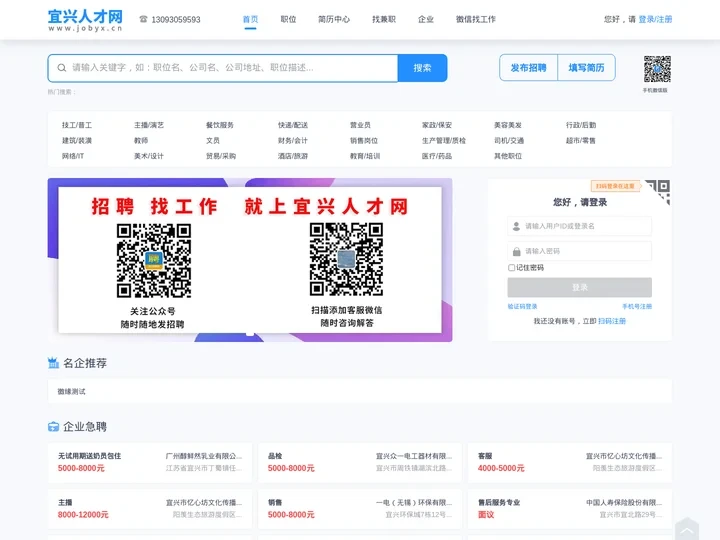Click the phone icon beside 13093059593
The width and height of the screenshot is (720, 540).
[144, 19]
